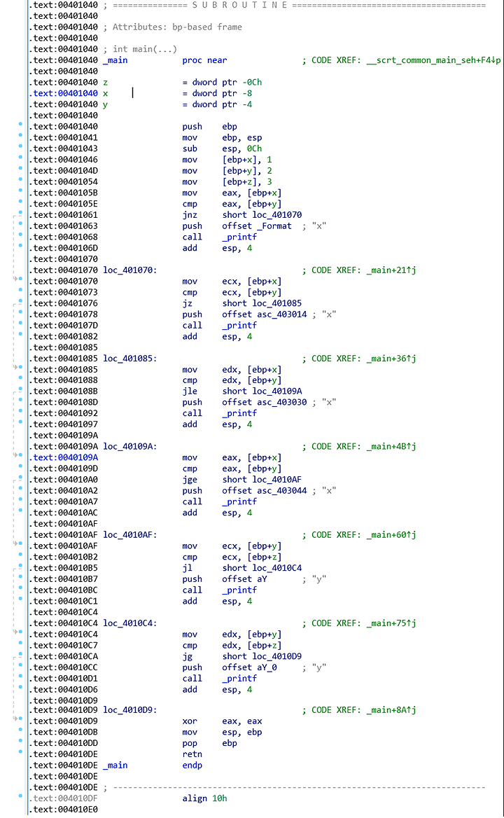Image resolution: width=504 pixels, height=818 pixels.
Task: Click the blue address .text:0040109A before 'mov eax'
Action: click(64, 457)
